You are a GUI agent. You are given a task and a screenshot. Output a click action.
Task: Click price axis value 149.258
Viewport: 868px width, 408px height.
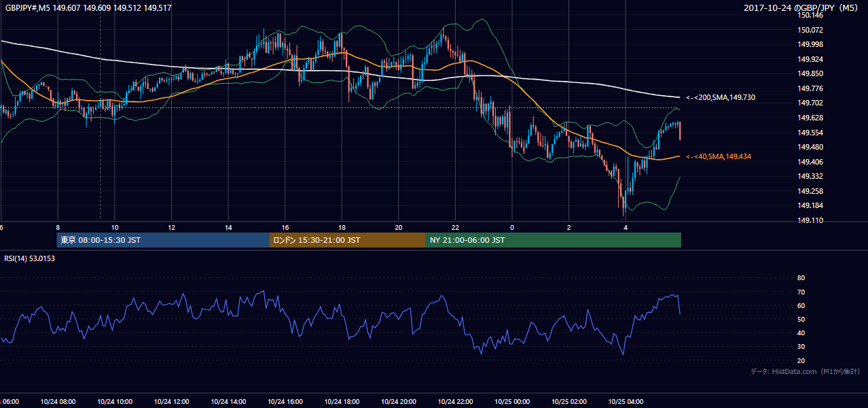pyautogui.click(x=810, y=192)
